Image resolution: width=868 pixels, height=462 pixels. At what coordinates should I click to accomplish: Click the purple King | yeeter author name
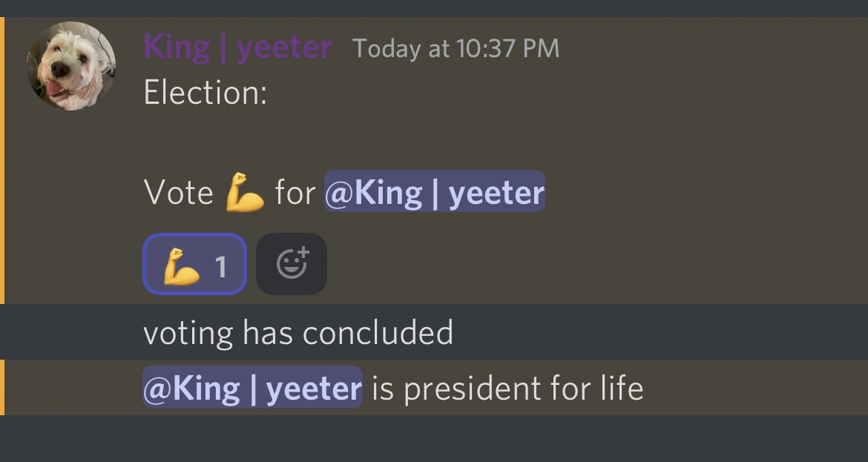237,48
